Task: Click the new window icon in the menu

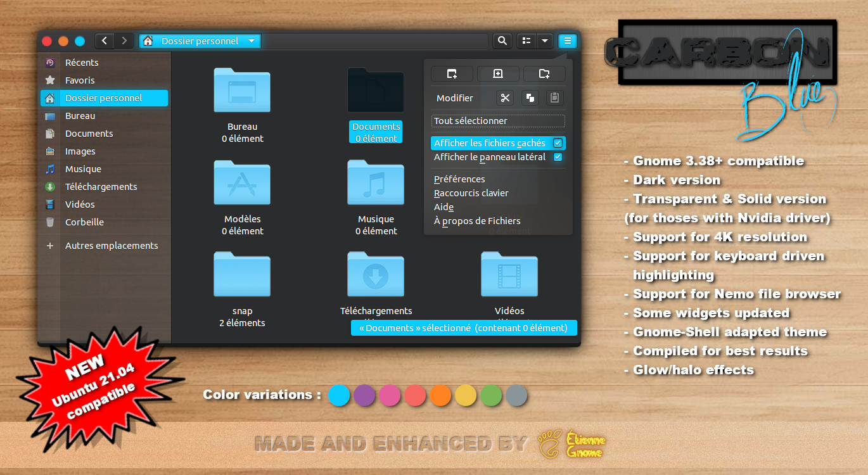Action: (452, 74)
